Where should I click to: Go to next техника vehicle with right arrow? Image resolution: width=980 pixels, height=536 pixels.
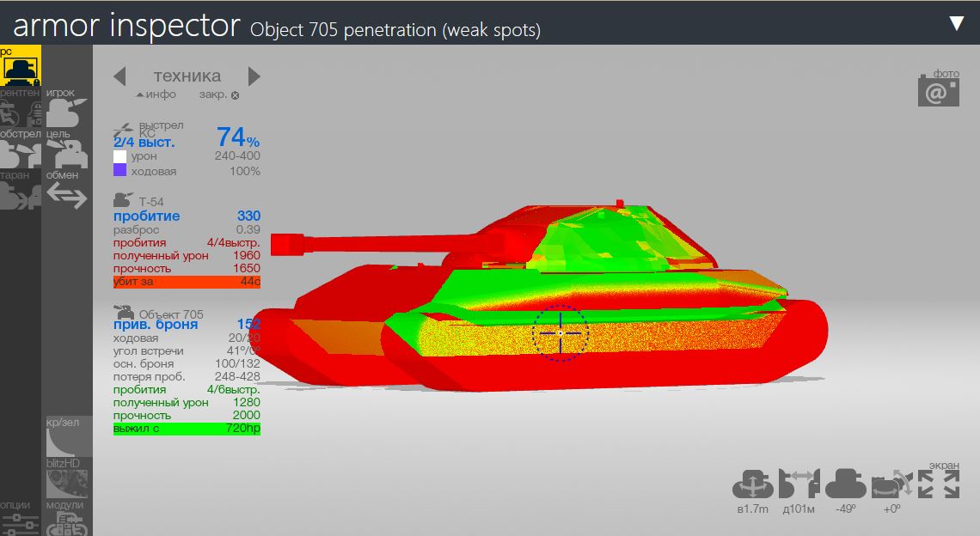click(x=254, y=76)
